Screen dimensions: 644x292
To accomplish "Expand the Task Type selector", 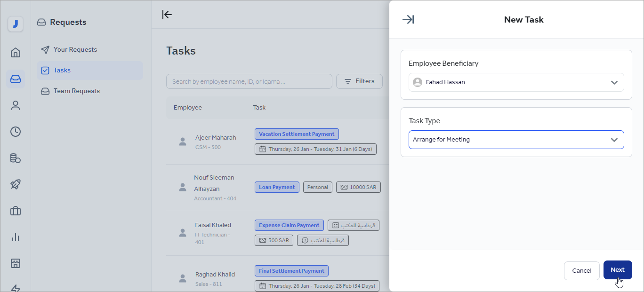I will click(x=516, y=139).
